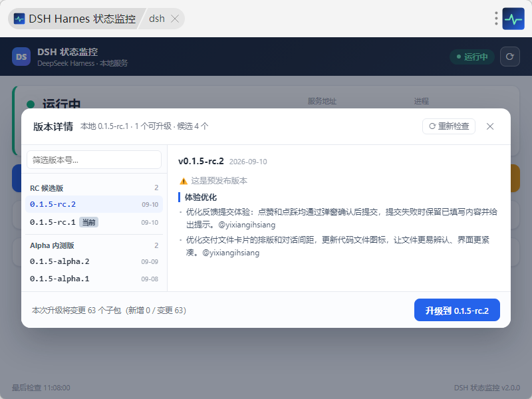This screenshot has height=399, width=532.
Task: Select the dsh tab label
Action: (157, 19)
